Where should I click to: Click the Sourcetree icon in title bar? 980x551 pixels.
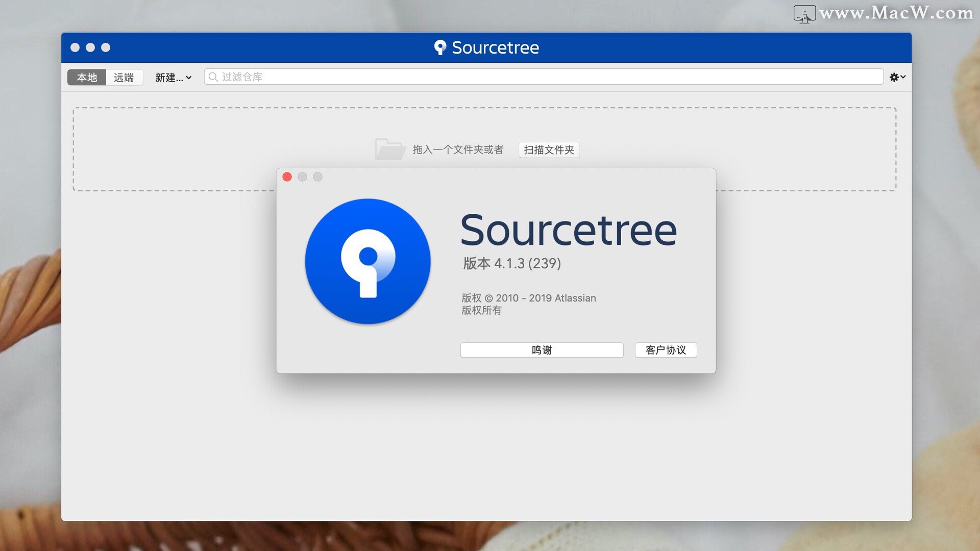coord(440,47)
